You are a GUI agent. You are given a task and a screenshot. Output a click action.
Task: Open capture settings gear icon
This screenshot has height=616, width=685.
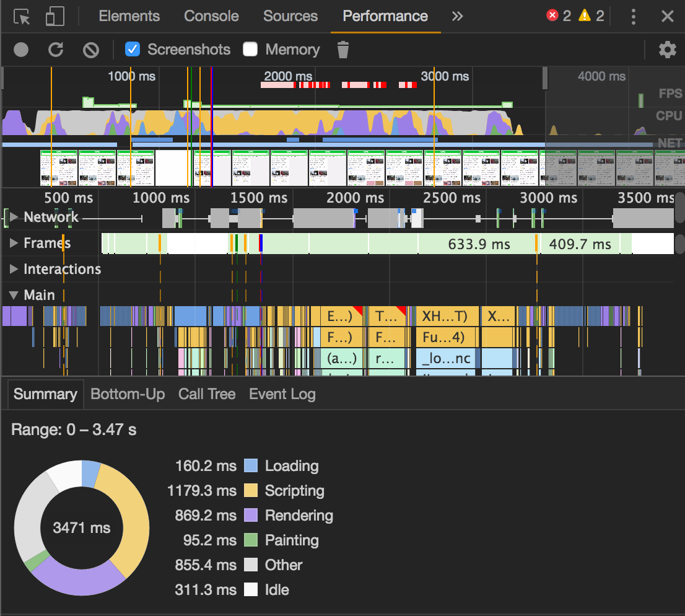click(667, 50)
